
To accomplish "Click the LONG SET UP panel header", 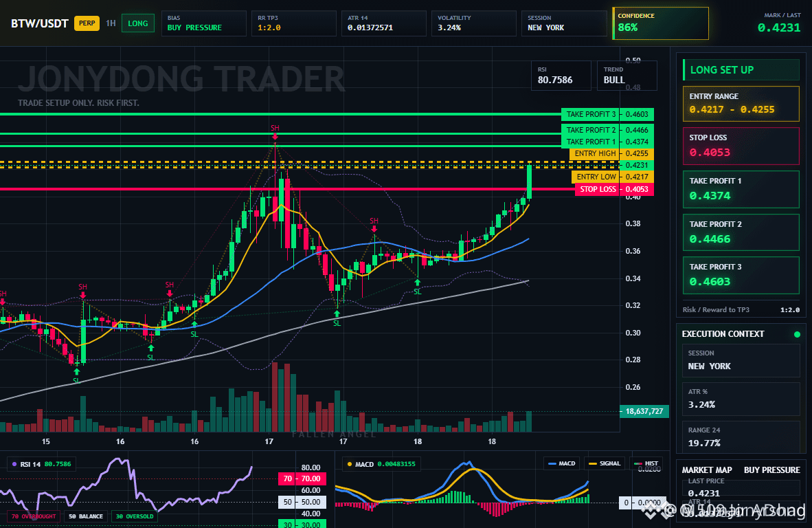I will pos(741,70).
